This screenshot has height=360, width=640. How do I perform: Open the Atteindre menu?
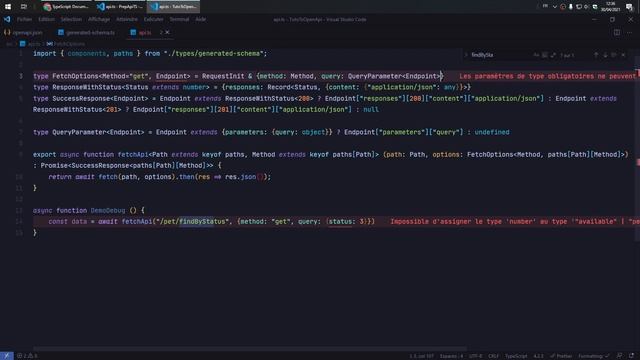point(127,19)
